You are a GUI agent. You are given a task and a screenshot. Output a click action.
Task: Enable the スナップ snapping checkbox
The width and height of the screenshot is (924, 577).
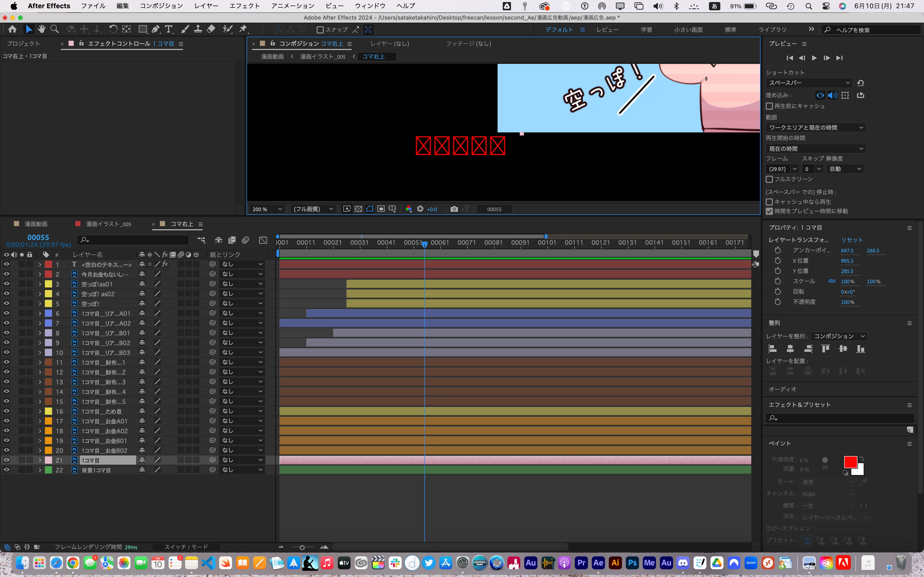[x=320, y=30]
